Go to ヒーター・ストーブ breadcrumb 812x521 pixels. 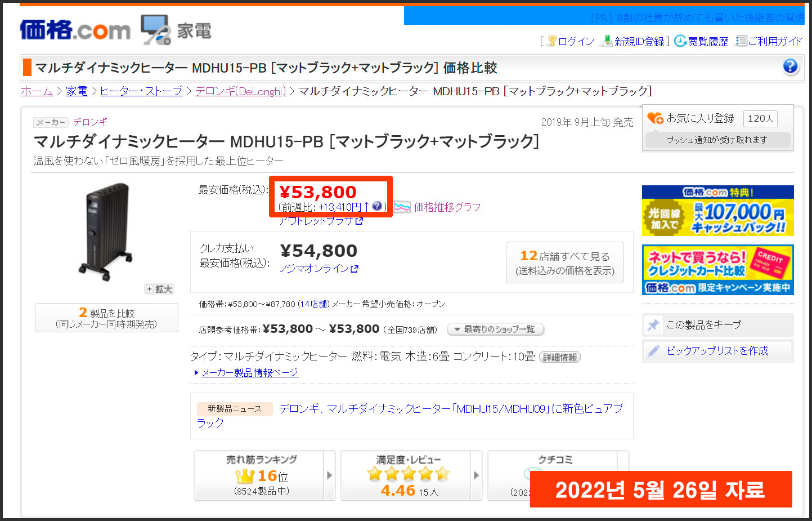click(141, 91)
